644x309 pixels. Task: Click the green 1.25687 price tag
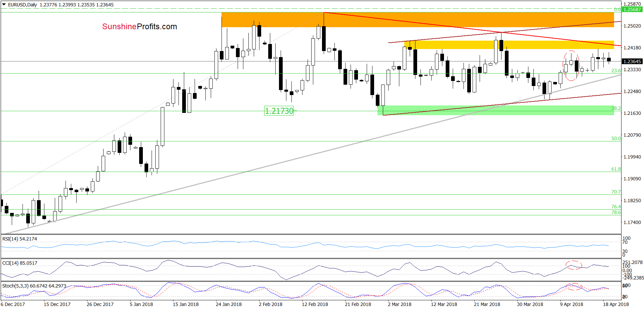pyautogui.click(x=632, y=9)
